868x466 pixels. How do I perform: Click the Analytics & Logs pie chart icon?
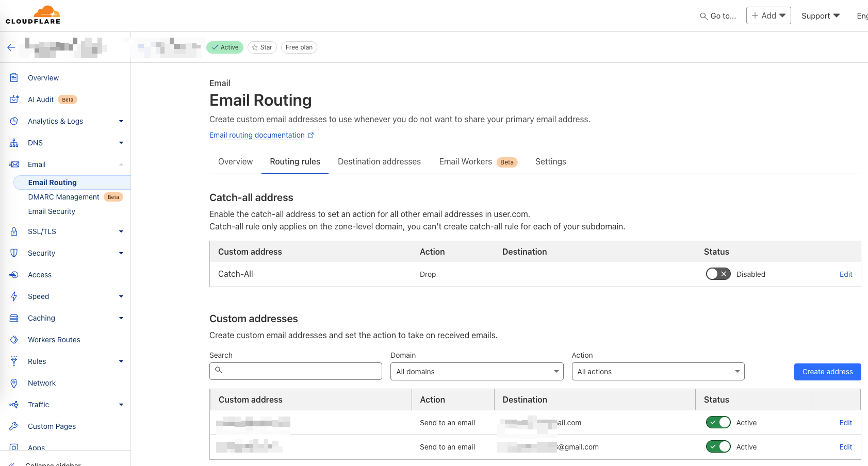point(14,121)
